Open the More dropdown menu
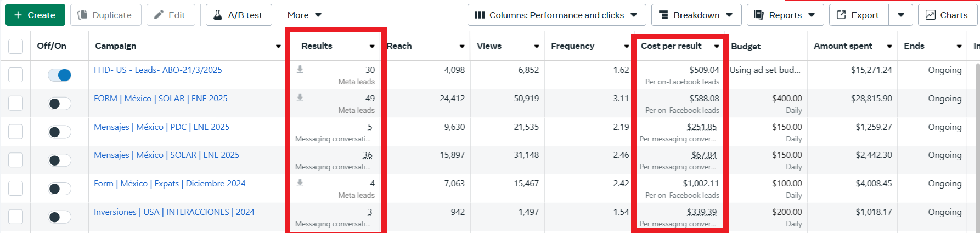Screen dimensions: 980x233 point(304,15)
